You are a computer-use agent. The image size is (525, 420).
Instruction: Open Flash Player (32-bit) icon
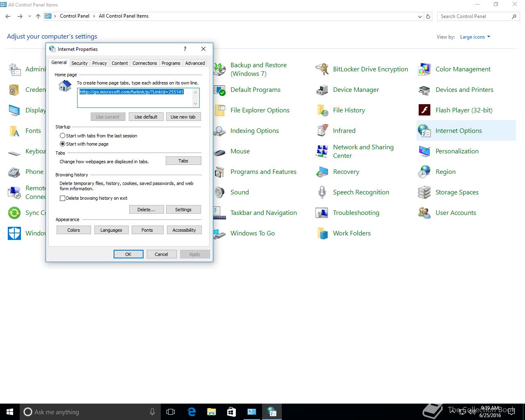(425, 110)
